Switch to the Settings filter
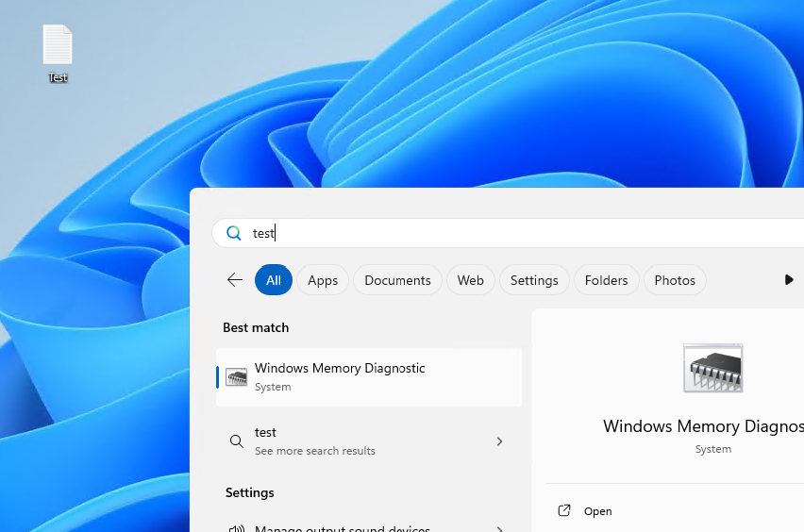Image resolution: width=804 pixels, height=532 pixels. click(534, 280)
